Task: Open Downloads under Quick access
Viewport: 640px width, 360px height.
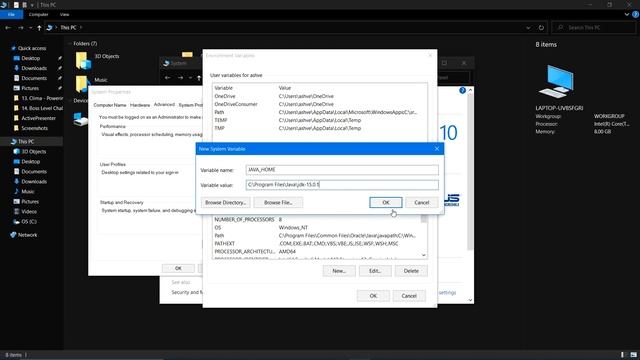Action: click(x=34, y=68)
